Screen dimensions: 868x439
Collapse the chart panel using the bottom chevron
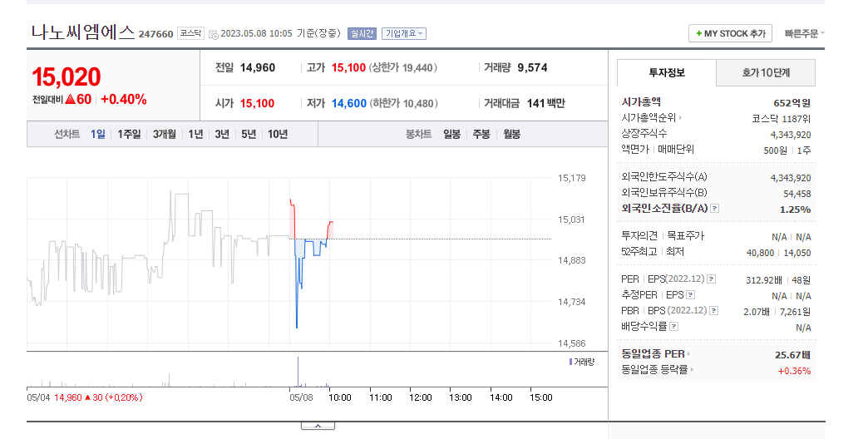click(x=318, y=426)
